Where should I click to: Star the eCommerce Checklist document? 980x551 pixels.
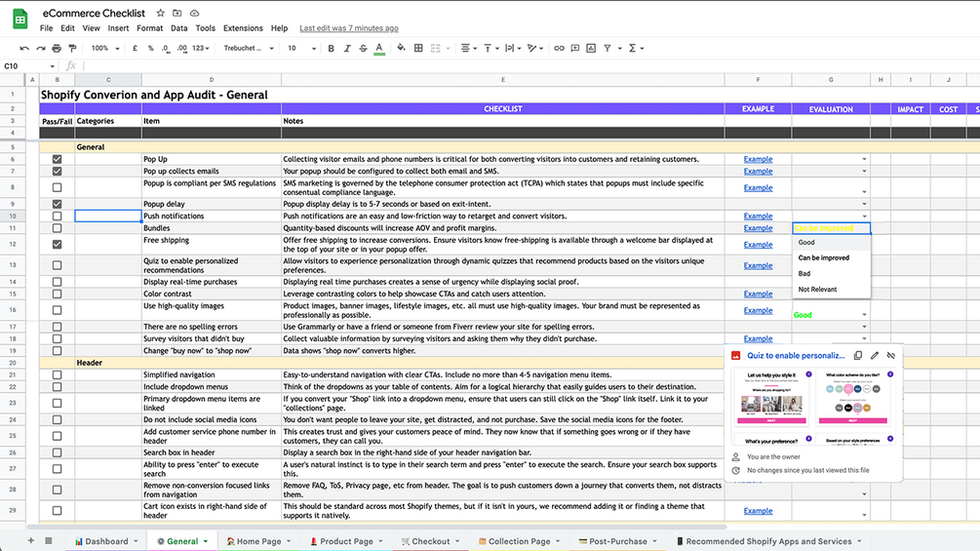(x=161, y=13)
